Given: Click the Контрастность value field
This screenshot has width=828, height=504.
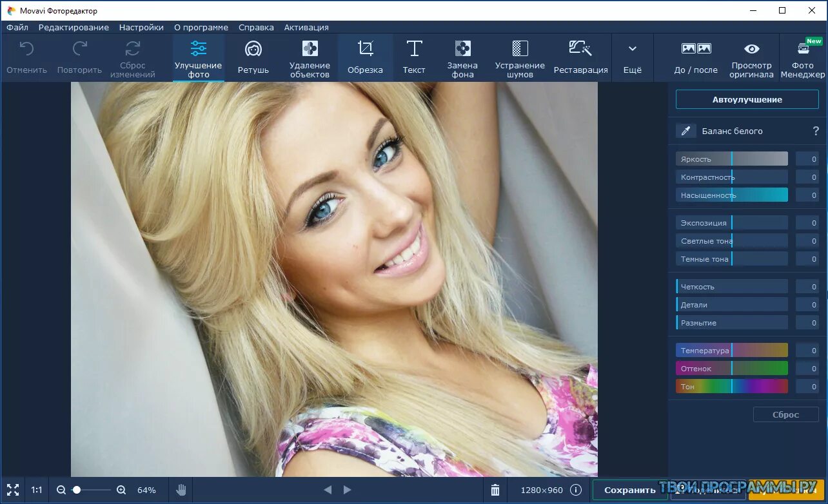Looking at the screenshot, I should tap(807, 177).
